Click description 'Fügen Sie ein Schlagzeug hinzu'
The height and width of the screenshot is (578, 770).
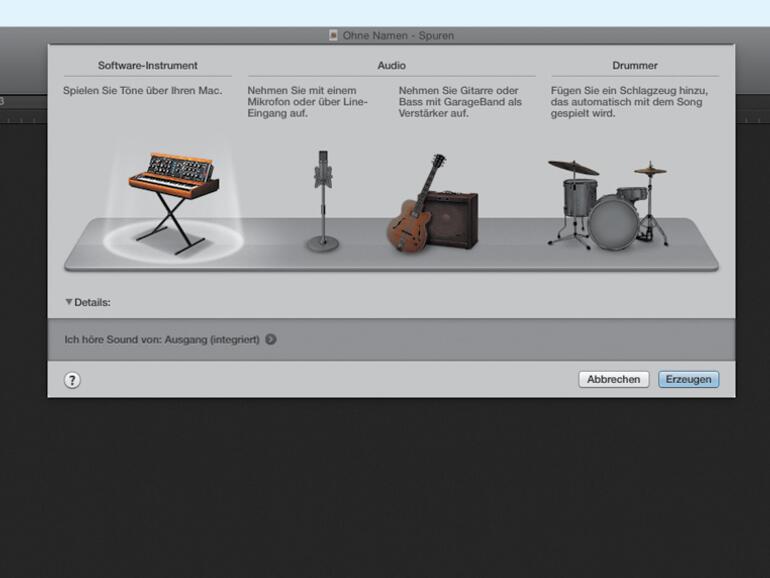coord(630,102)
